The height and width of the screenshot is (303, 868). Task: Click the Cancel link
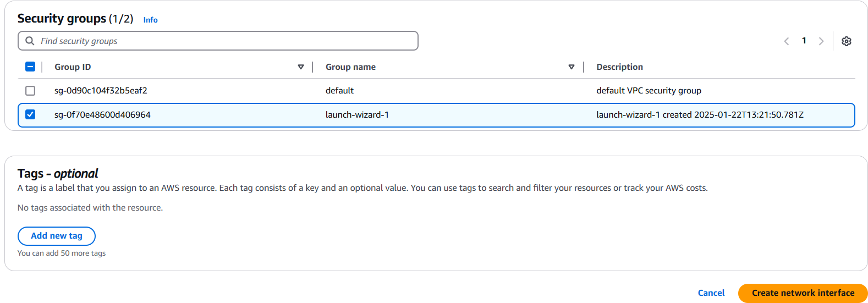tap(711, 293)
